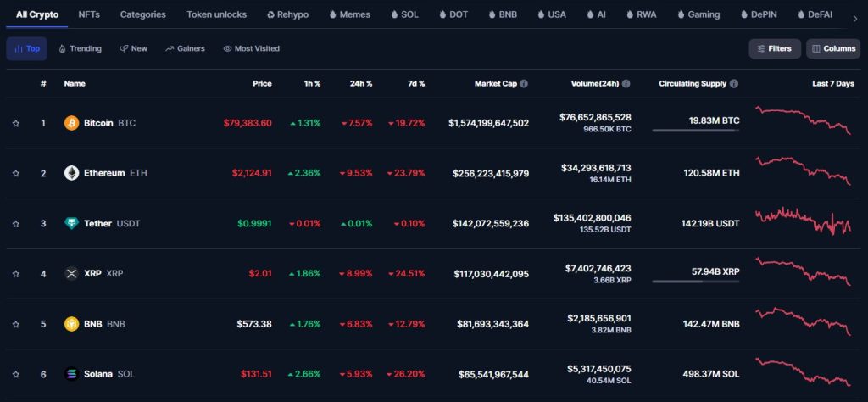Show Most Visited coins

coord(251,48)
